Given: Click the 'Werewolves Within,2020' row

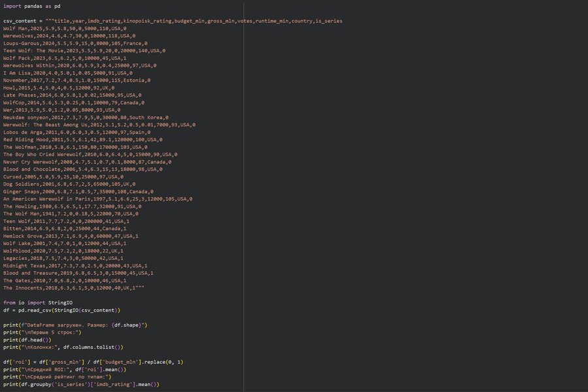Looking at the screenshot, I should click(80, 65).
